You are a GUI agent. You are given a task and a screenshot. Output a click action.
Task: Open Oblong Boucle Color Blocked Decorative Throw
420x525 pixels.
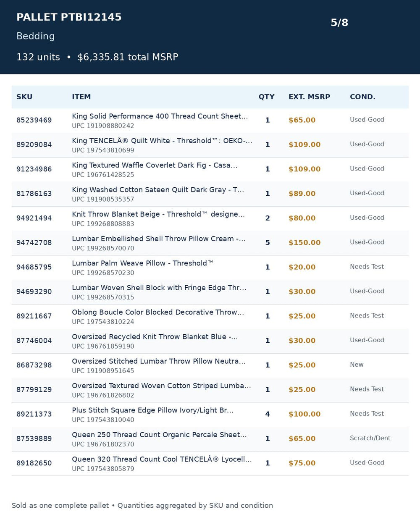click(x=157, y=312)
